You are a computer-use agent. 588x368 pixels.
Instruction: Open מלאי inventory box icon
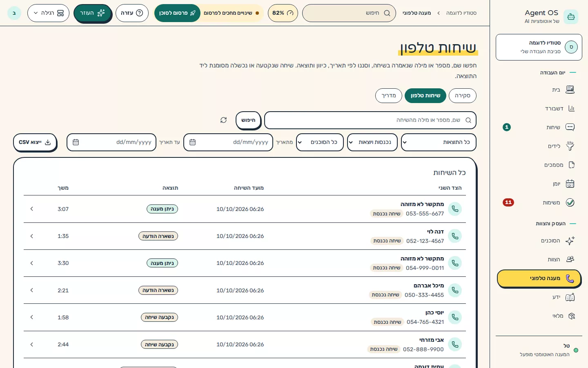point(571,316)
